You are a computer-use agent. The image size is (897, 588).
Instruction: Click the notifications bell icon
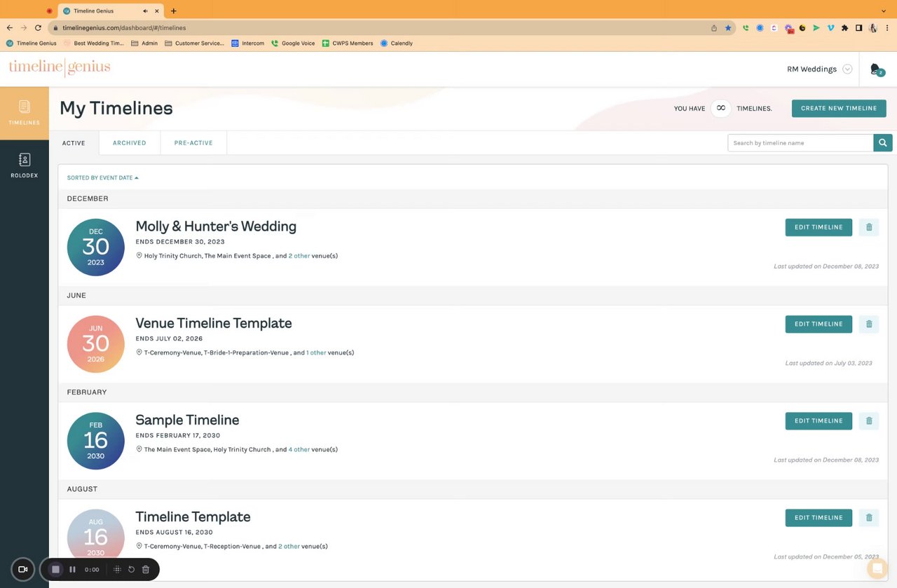(875, 69)
